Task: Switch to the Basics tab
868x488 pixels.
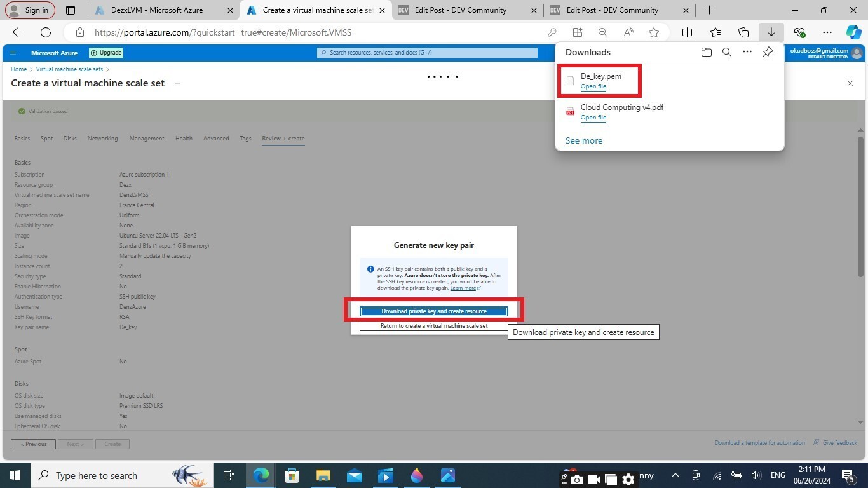Action: click(x=22, y=139)
